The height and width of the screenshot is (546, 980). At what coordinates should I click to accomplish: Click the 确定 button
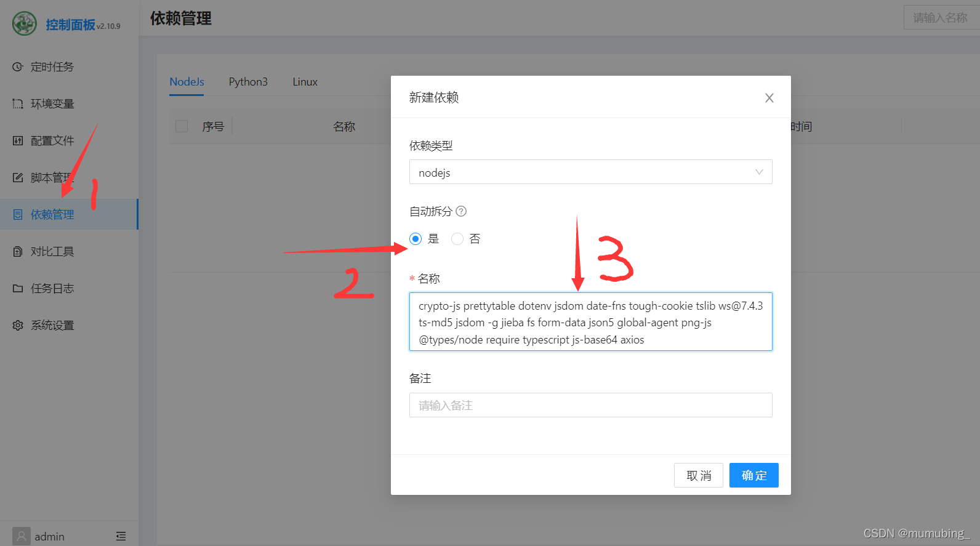754,475
